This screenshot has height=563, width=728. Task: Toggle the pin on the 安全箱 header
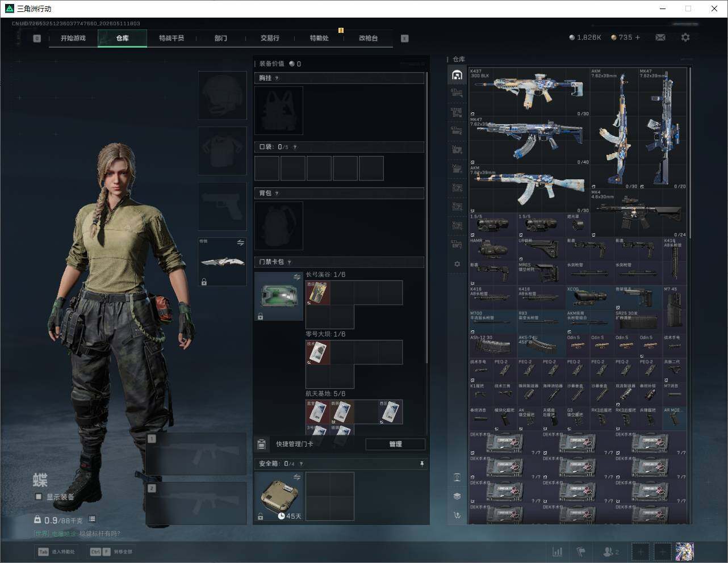pyautogui.click(x=421, y=464)
